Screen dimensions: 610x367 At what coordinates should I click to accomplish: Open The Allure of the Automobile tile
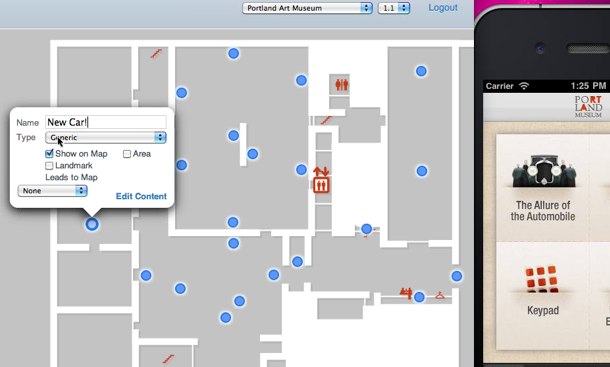point(543,188)
